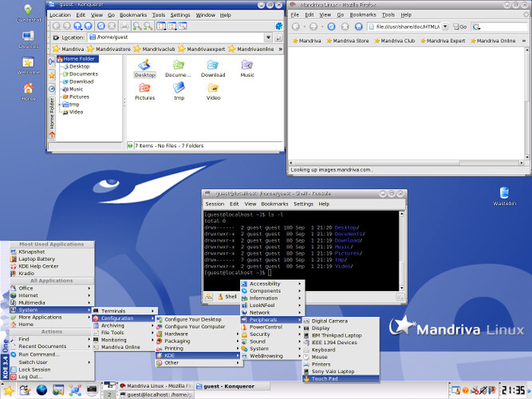Image resolution: width=532 pixels, height=399 pixels.
Task: Open the Music folder icon in Konqueror
Action: pos(247,69)
